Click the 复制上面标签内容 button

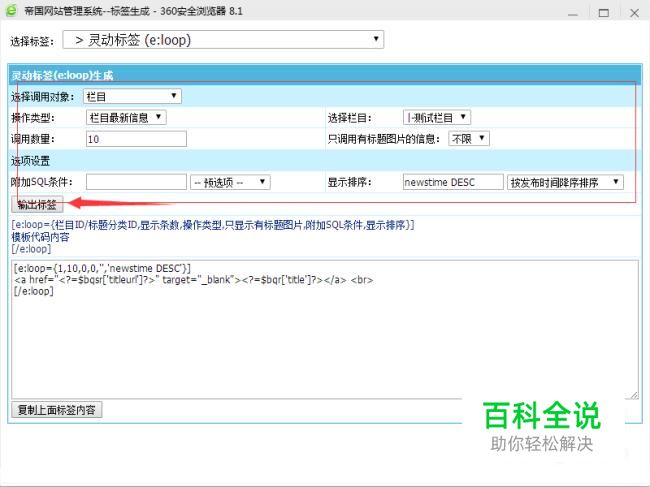click(x=56, y=410)
